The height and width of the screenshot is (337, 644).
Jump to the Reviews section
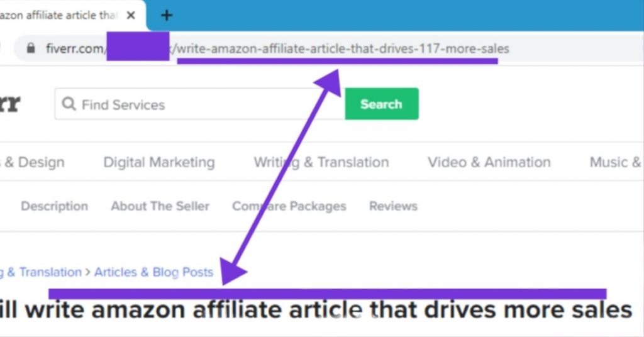pyautogui.click(x=393, y=206)
